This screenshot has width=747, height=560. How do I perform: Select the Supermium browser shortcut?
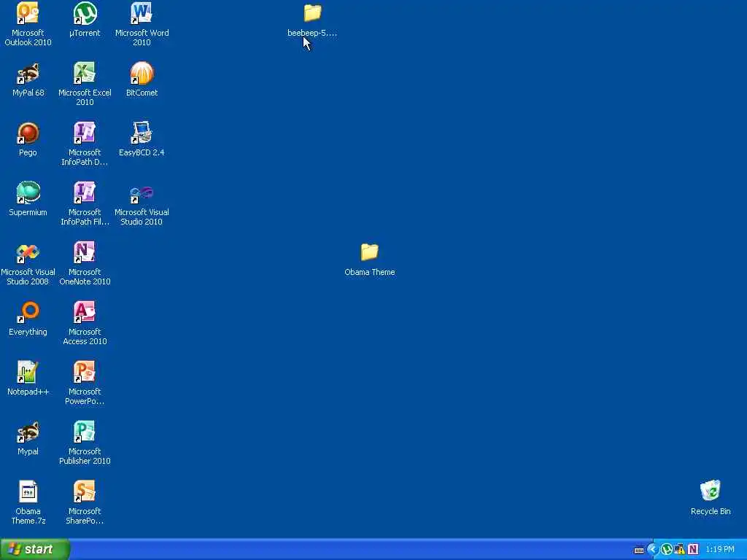pyautogui.click(x=28, y=199)
